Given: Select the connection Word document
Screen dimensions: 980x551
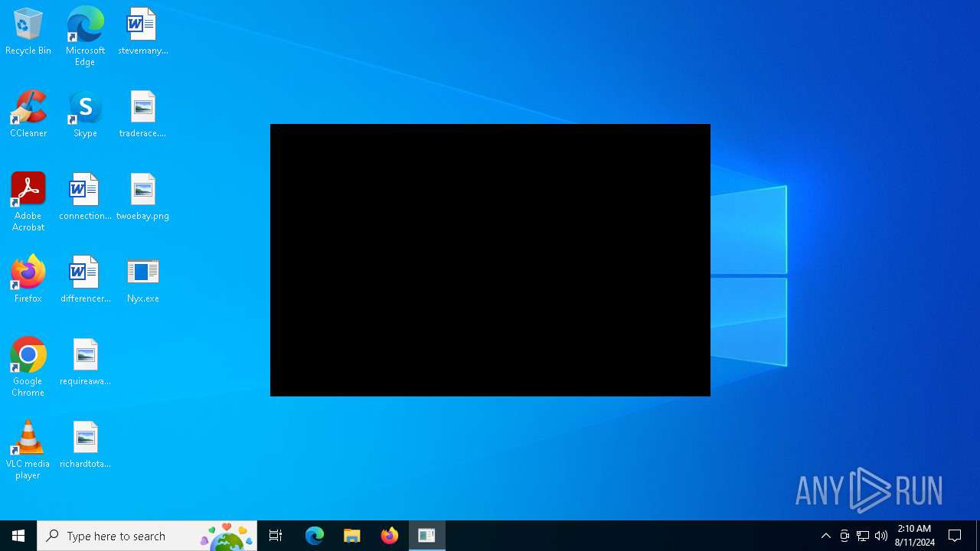Looking at the screenshot, I should [x=85, y=197].
